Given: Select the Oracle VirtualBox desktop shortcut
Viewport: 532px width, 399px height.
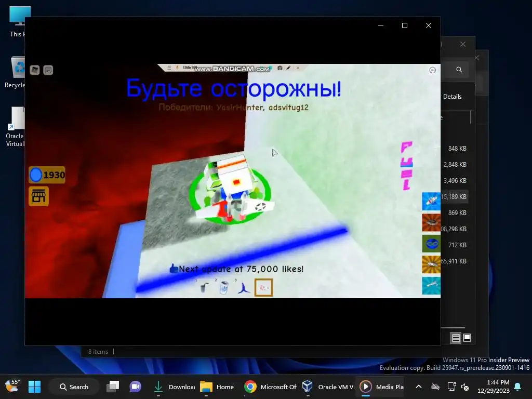Looking at the screenshot, I should pos(15,127).
